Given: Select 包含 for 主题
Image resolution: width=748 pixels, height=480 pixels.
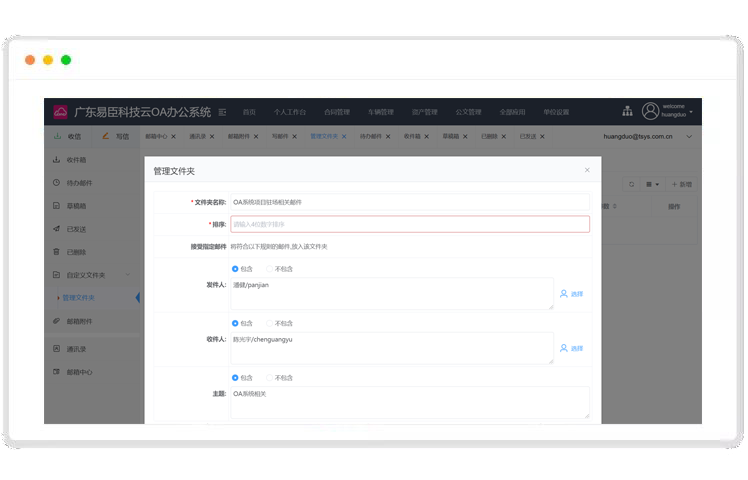Looking at the screenshot, I should [242, 378].
